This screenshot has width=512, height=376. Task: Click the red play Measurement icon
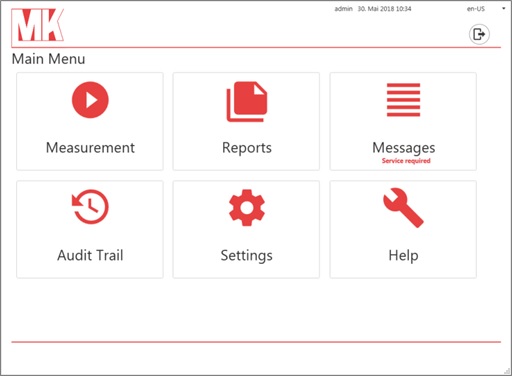[90, 100]
